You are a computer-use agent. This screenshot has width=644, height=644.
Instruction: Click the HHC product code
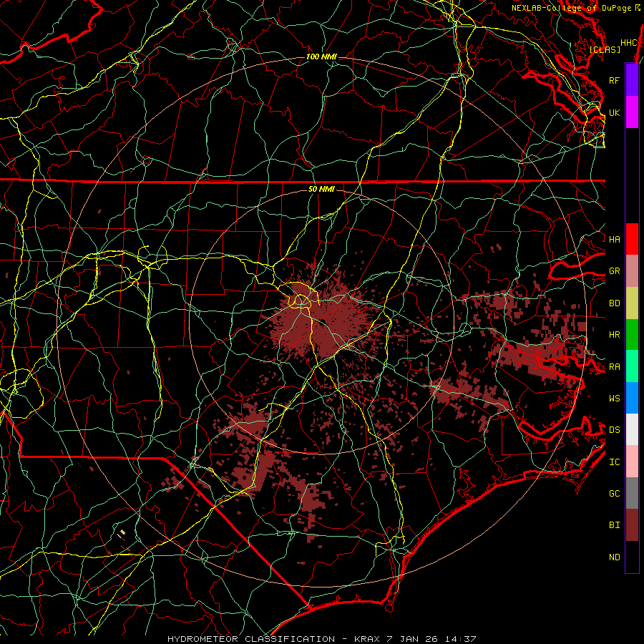tap(629, 43)
